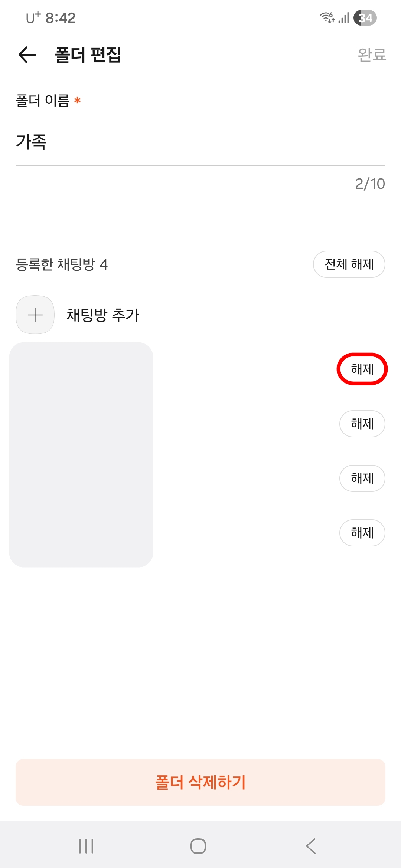The width and height of the screenshot is (401, 868).
Task: Tap the battery indicator showing 34
Action: tap(365, 17)
